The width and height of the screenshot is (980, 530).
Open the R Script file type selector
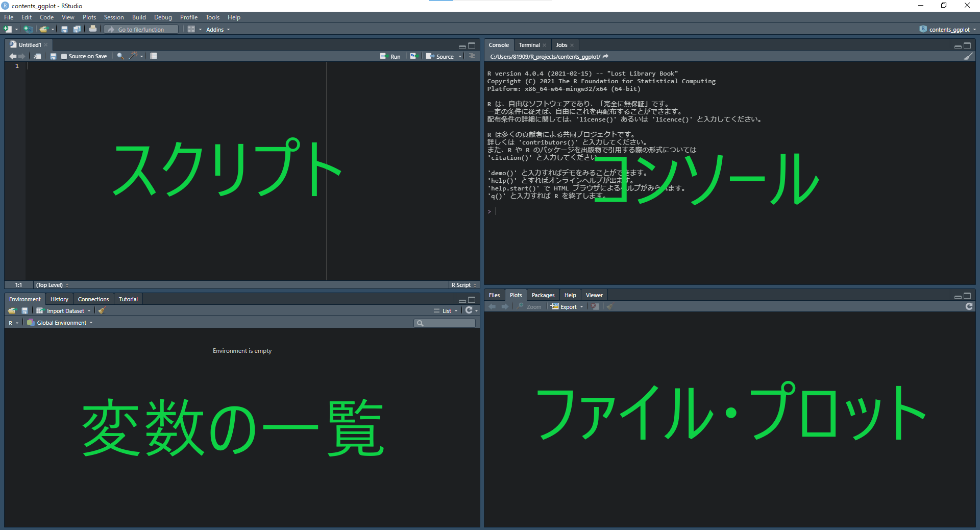coord(463,285)
